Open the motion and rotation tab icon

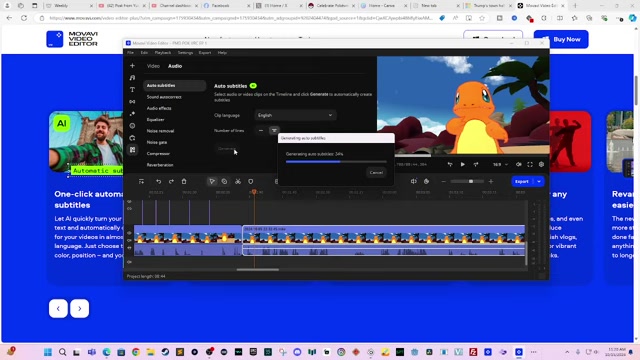[132, 138]
